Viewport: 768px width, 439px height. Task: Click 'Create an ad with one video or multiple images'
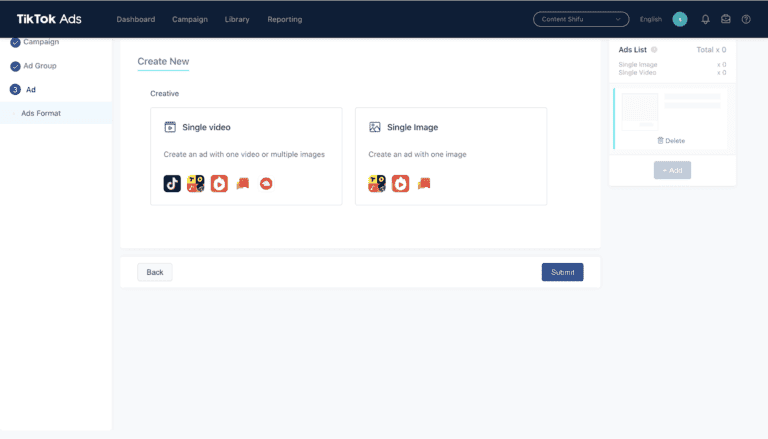tap(244, 154)
